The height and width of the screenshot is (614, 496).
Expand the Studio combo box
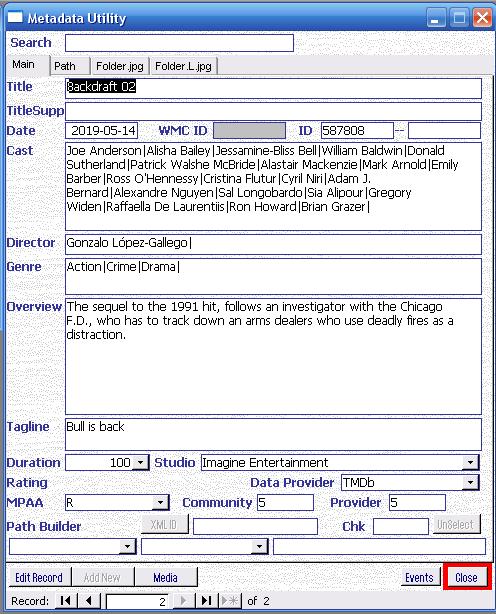470,462
